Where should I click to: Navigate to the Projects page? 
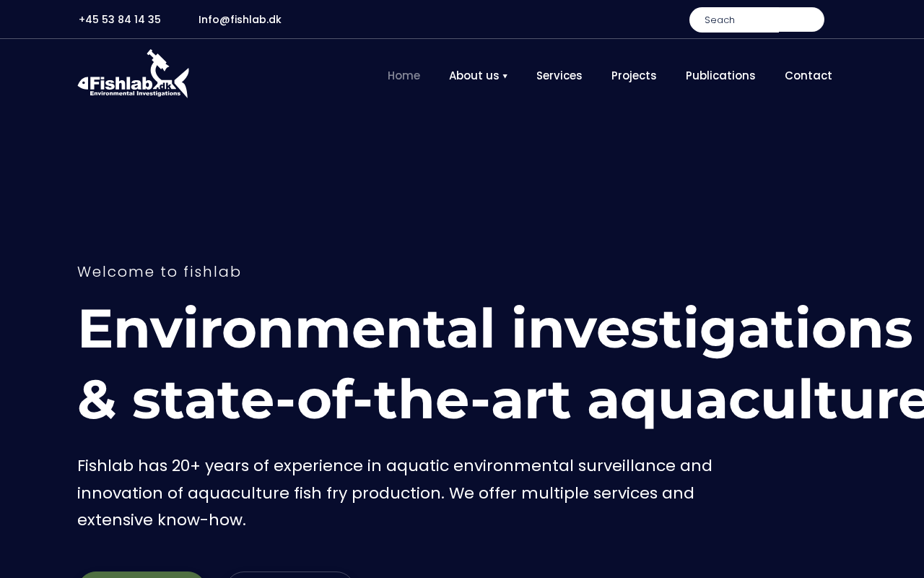[x=634, y=76]
